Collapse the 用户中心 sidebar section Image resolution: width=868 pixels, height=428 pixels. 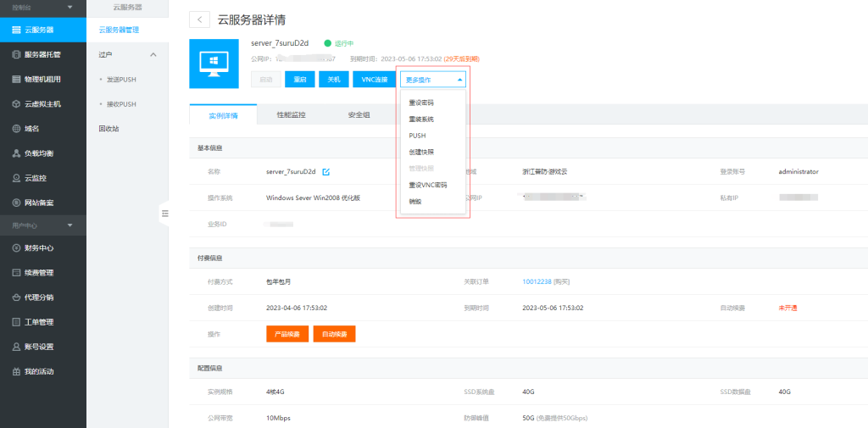(70, 225)
